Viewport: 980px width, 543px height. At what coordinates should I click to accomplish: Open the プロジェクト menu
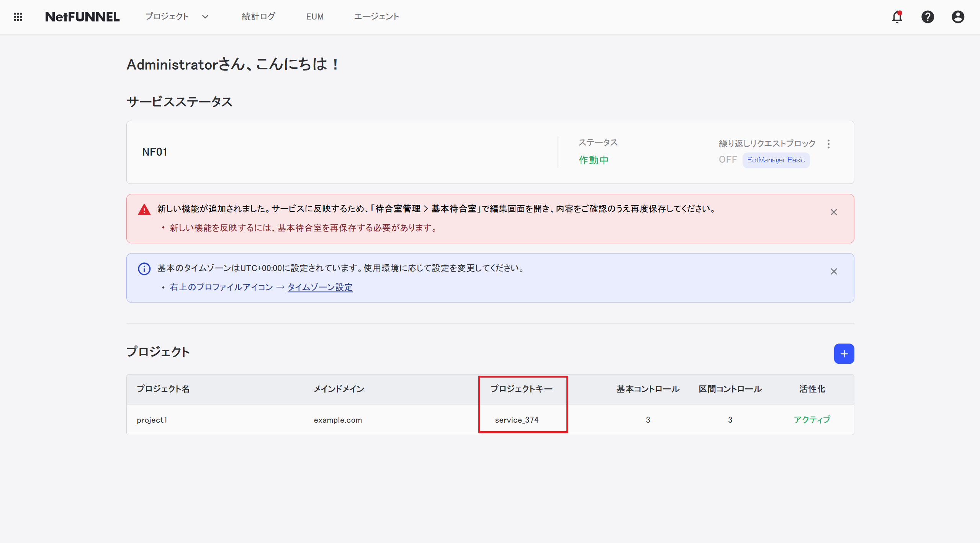click(167, 16)
